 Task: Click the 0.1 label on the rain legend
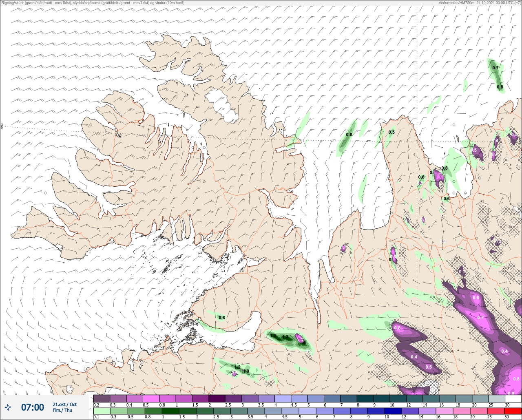(x=96, y=417)
